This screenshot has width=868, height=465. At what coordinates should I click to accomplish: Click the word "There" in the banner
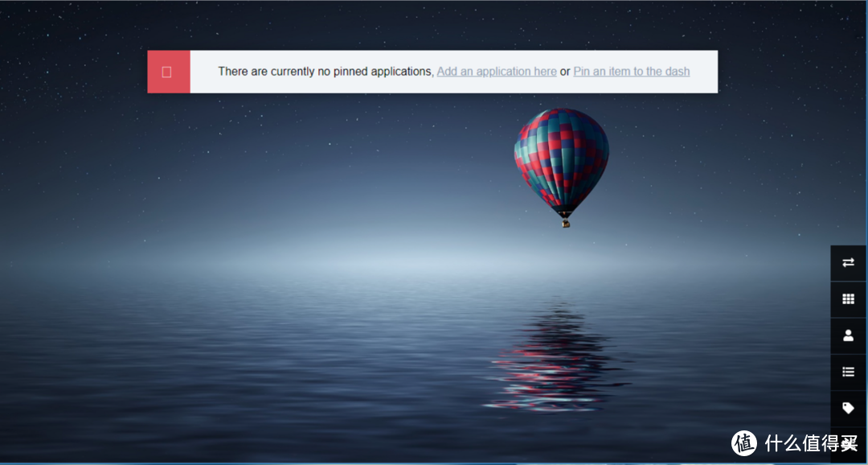pos(232,72)
